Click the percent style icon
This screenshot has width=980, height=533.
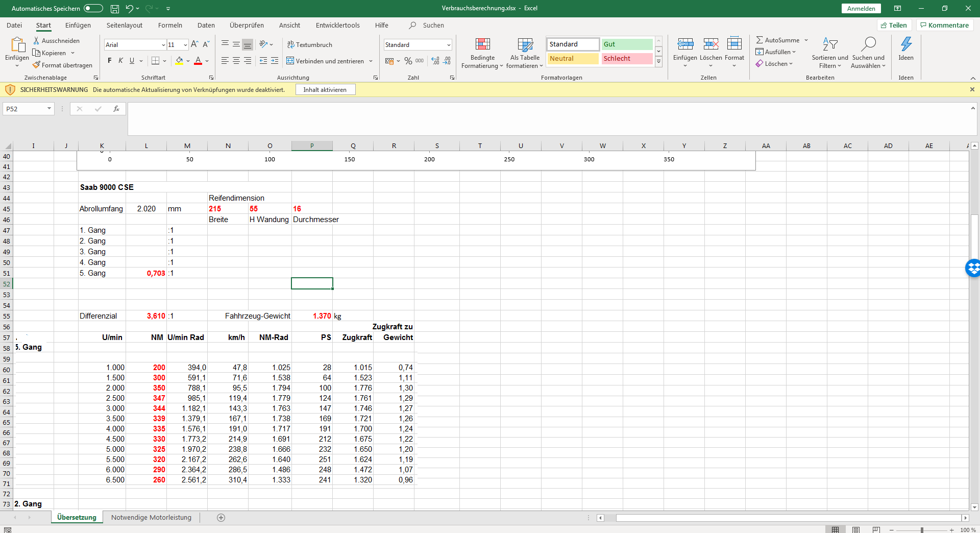pyautogui.click(x=408, y=61)
